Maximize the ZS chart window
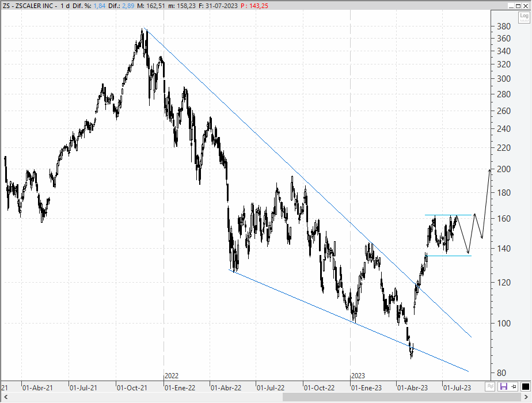Image resolution: width=532 pixels, height=403 pixels. coord(518,6)
